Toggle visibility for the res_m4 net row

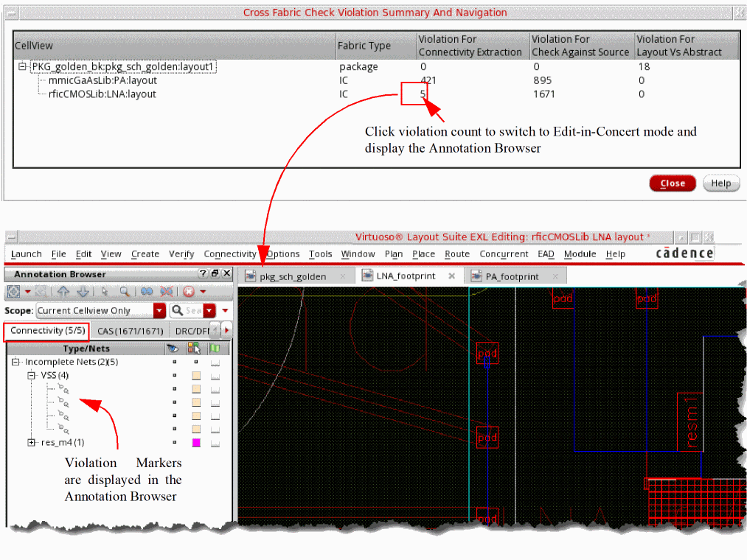pos(175,443)
